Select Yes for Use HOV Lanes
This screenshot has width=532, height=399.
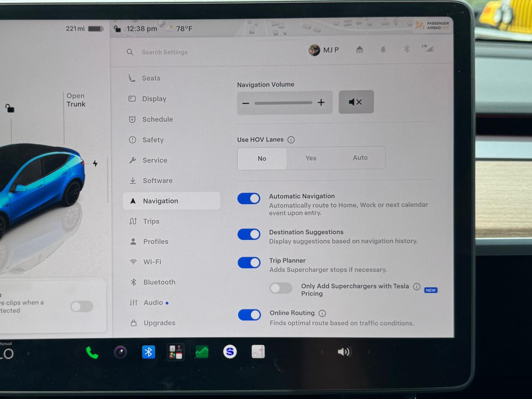(311, 158)
